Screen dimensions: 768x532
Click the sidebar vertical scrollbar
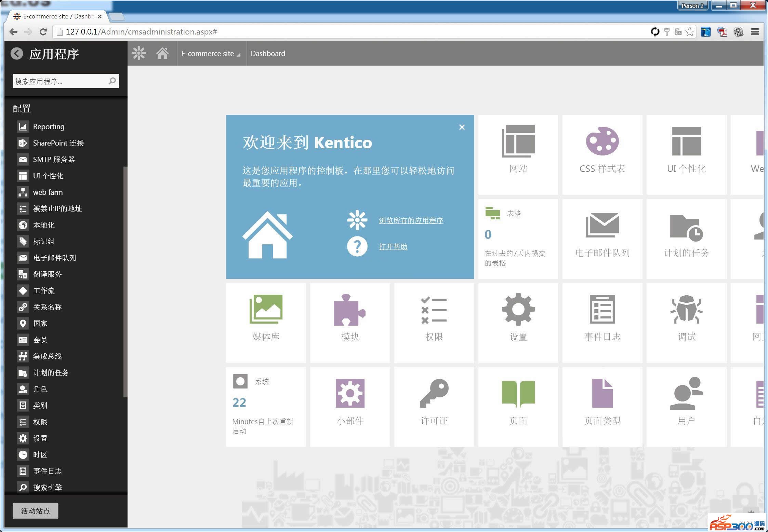pos(125,280)
